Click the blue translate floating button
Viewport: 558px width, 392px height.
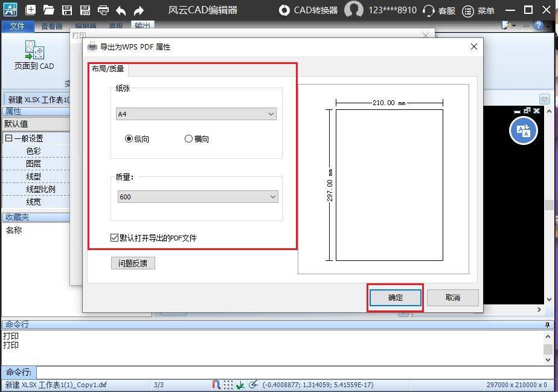pos(523,130)
